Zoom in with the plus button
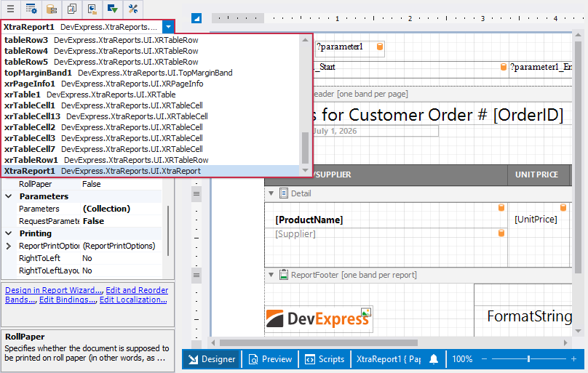This screenshot has width=588, height=373. pyautogui.click(x=573, y=359)
